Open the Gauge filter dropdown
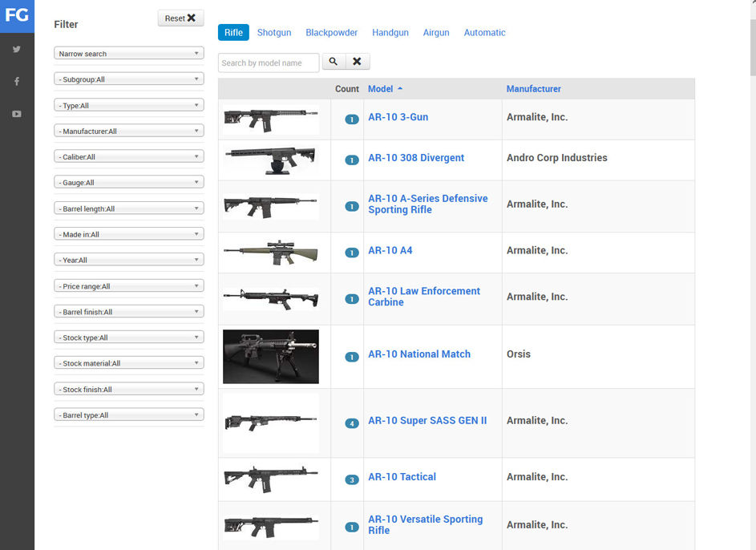 [x=129, y=182]
